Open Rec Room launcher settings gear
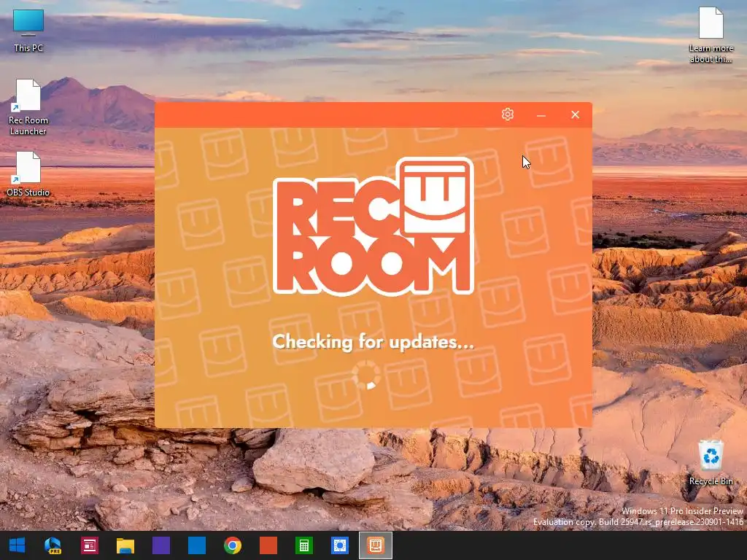 tap(508, 114)
